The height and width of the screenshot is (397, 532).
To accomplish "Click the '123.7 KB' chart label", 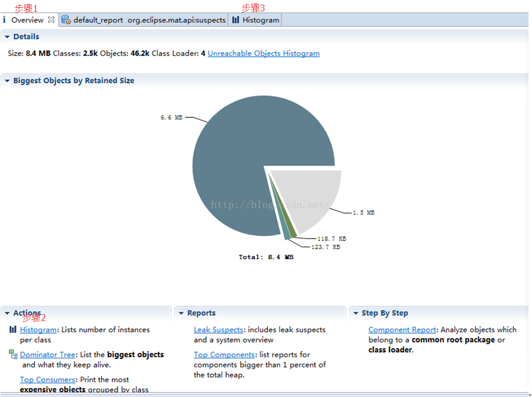I will [x=326, y=247].
